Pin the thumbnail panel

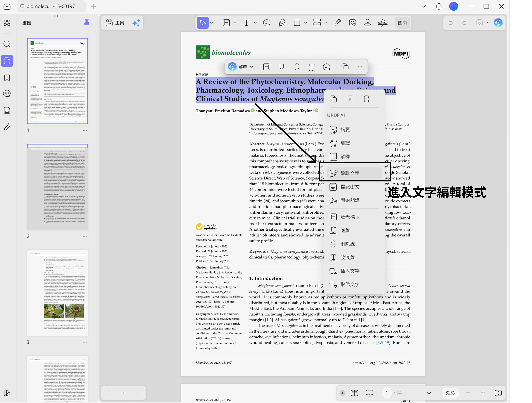pos(87,23)
